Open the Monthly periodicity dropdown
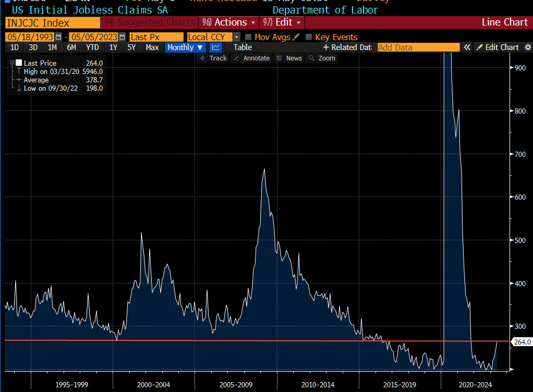Image resolution: width=533 pixels, height=392 pixels. 184,47
